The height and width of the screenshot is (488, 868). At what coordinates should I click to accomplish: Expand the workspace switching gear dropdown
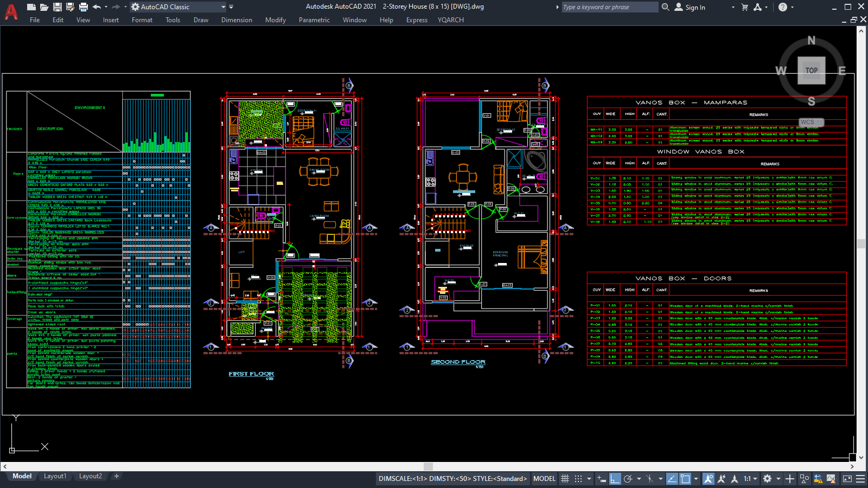click(778, 479)
